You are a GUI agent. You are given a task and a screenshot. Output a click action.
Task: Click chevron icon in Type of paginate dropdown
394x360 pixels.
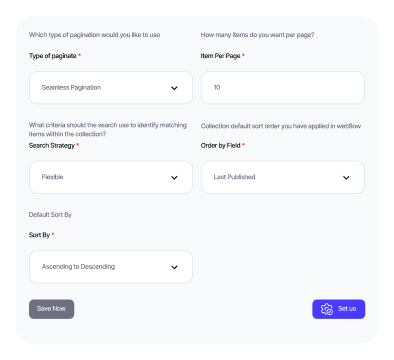[174, 88]
